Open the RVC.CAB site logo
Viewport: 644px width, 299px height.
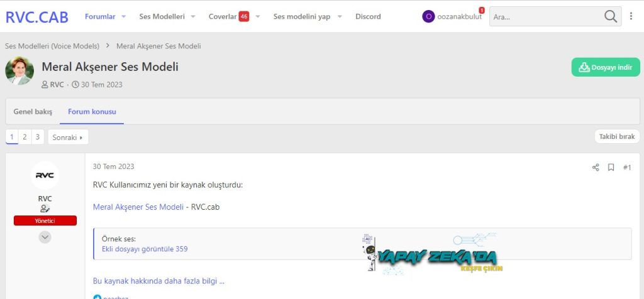(36, 17)
